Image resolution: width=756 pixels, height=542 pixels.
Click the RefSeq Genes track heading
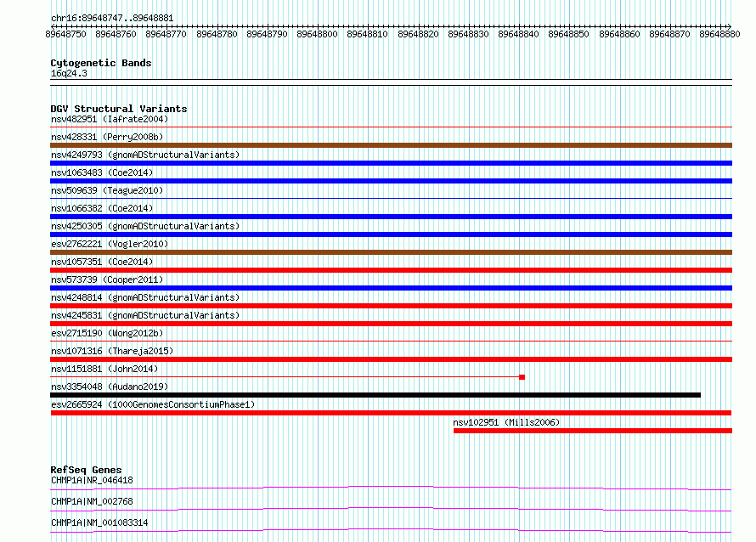(86, 470)
